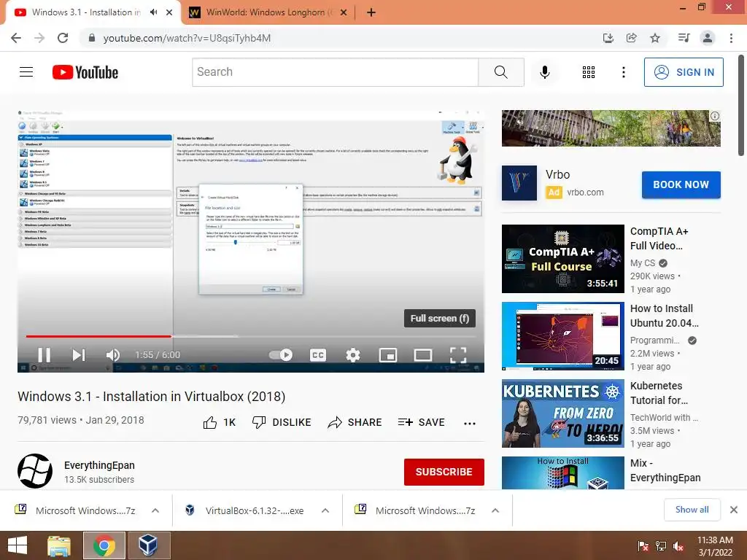Open the YouTube apps grid
747x560 pixels.
click(x=589, y=72)
